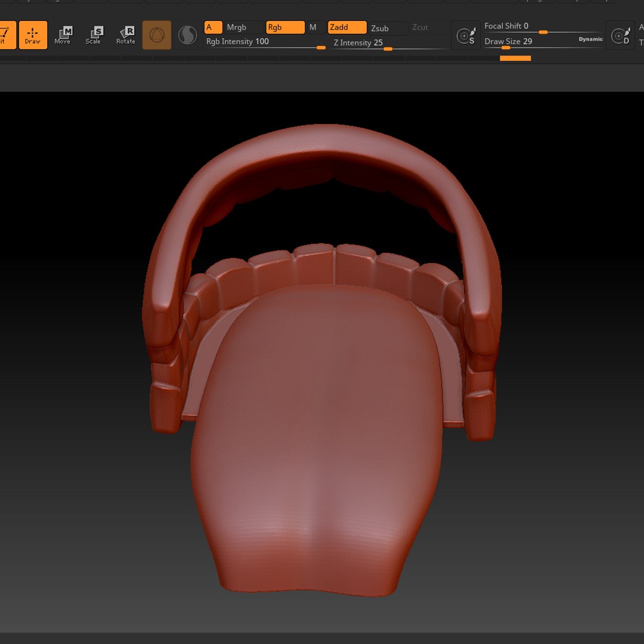Toggle Zadd sculpt mode
This screenshot has height=644, width=644.
click(x=347, y=27)
